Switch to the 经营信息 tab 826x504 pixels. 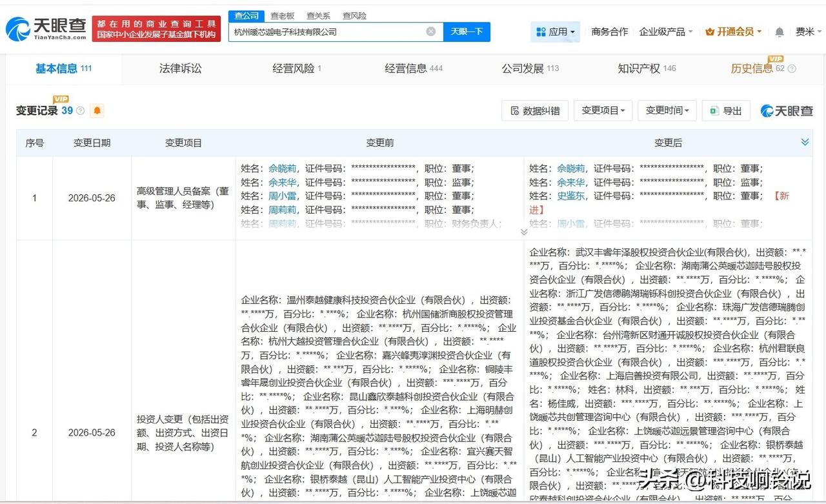coord(414,68)
